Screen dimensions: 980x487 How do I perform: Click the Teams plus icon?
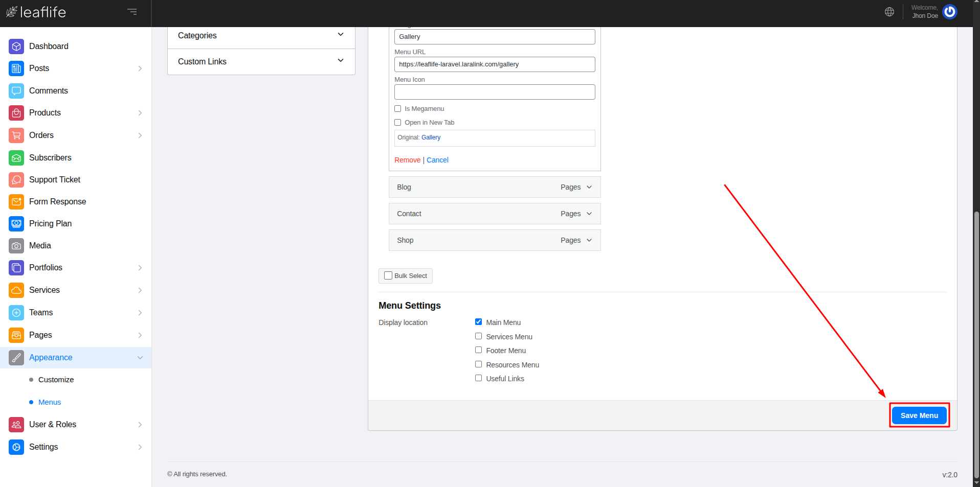pos(16,313)
